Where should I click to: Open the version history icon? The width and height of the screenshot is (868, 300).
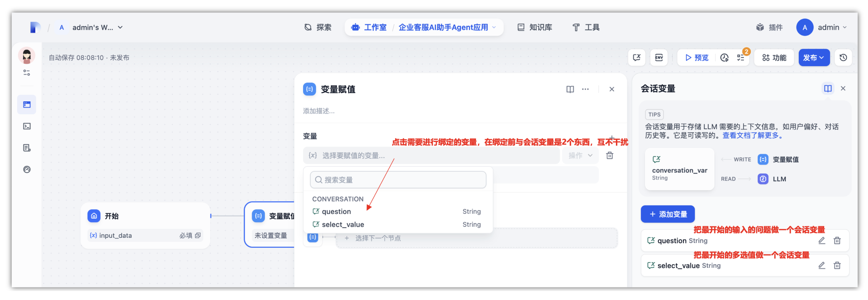(843, 58)
